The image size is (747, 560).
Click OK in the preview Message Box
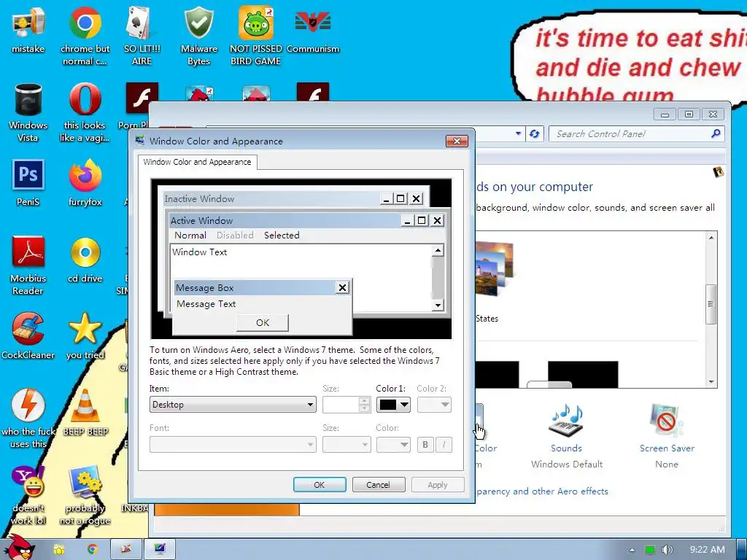[x=263, y=322]
